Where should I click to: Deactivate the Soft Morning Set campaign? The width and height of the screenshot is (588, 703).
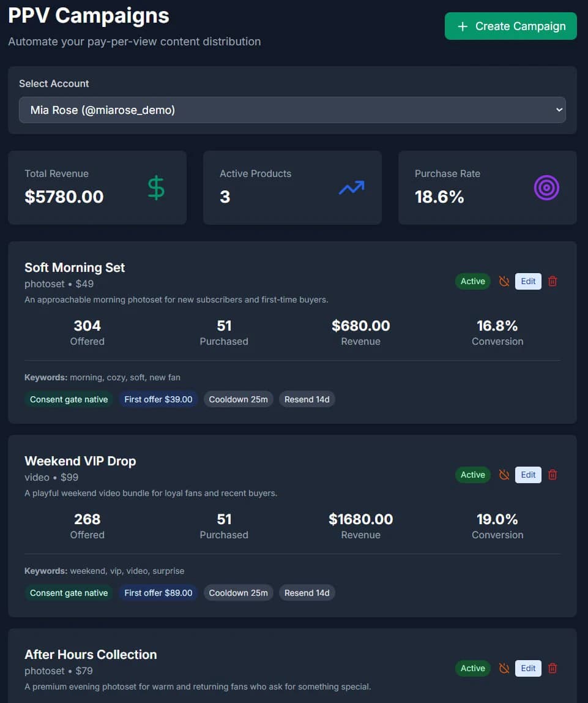click(x=504, y=281)
